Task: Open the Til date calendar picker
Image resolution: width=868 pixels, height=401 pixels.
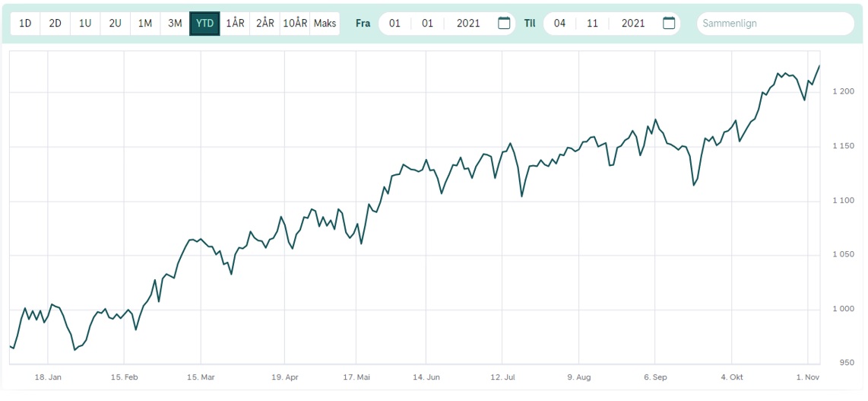Action: tap(669, 23)
